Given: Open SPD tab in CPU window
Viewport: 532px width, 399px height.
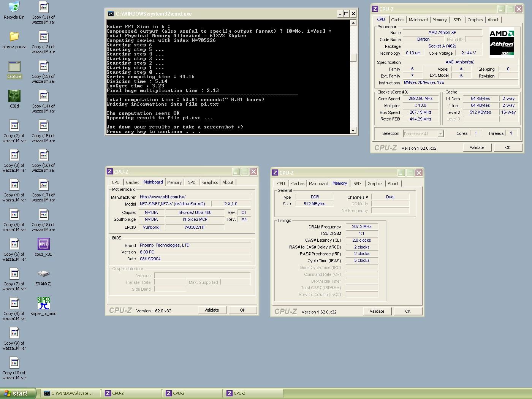Looking at the screenshot, I should click(457, 20).
